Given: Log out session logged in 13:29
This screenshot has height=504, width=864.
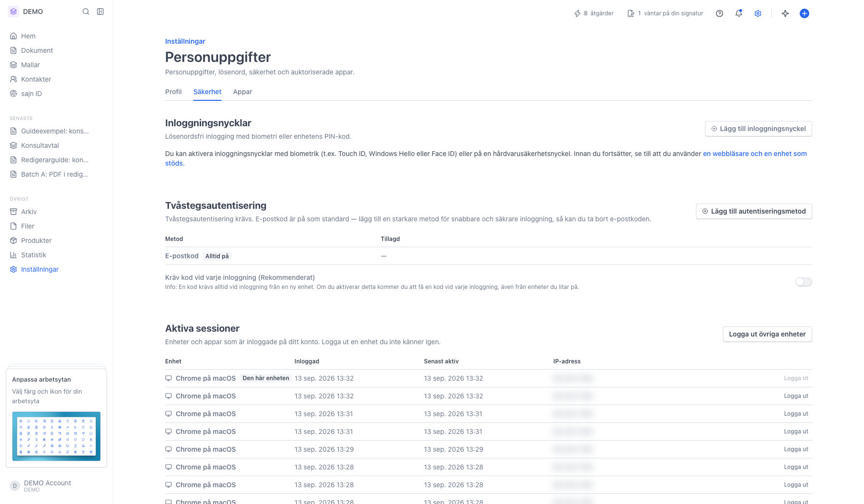Looking at the screenshot, I should pos(796,449).
